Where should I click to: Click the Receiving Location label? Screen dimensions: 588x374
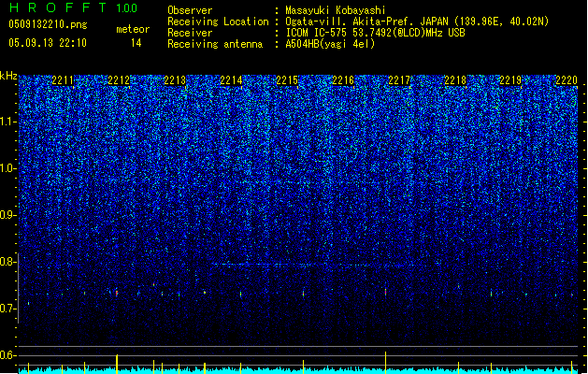click(218, 22)
